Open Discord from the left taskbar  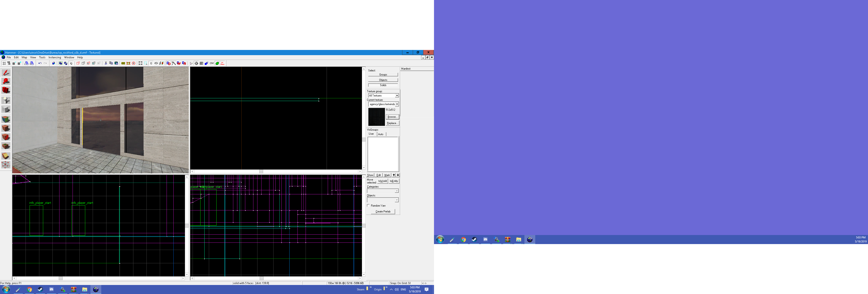tap(51, 289)
